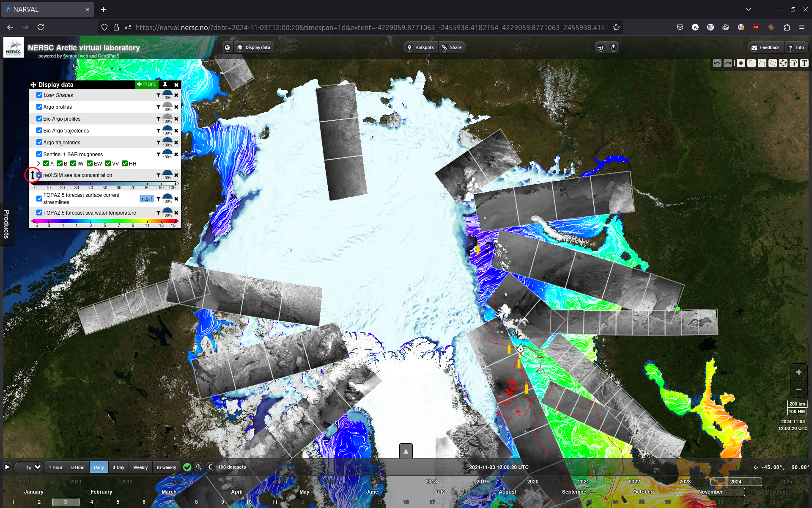Image resolution: width=812 pixels, height=508 pixels.
Task: Drag the neXtSIM sea ice concentration slider
Action: 32,174
